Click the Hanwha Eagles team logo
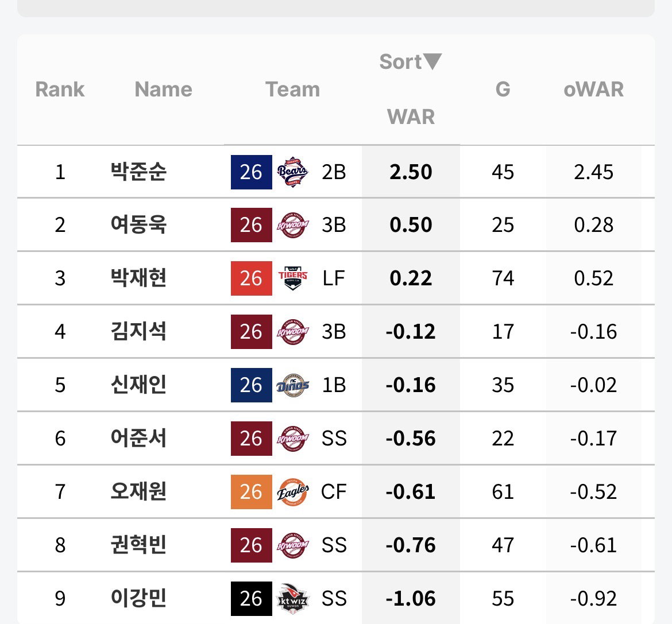 [x=292, y=491]
